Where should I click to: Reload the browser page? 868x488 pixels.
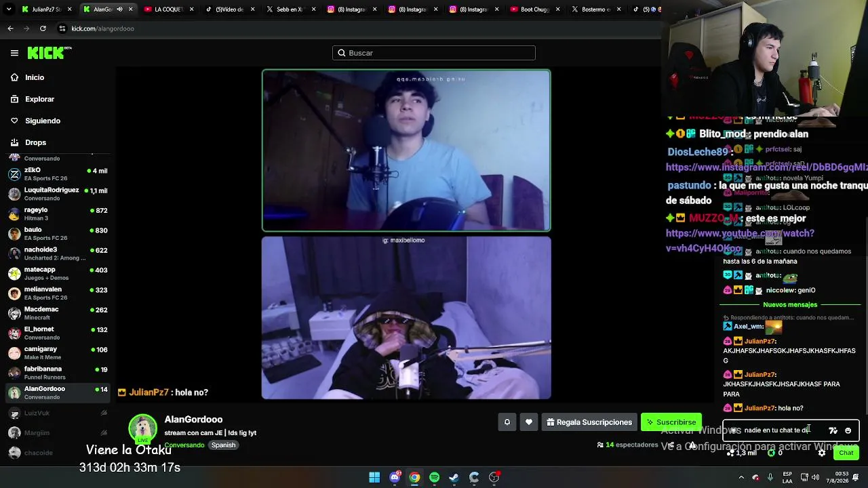[x=43, y=28]
